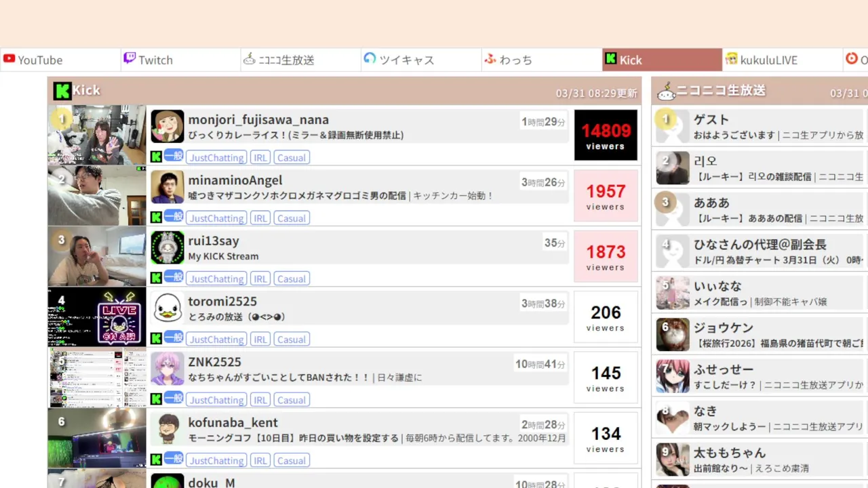Screen dimensions: 868x488
Task: Switch to the kukuluLIVE tab
Action: pos(782,60)
